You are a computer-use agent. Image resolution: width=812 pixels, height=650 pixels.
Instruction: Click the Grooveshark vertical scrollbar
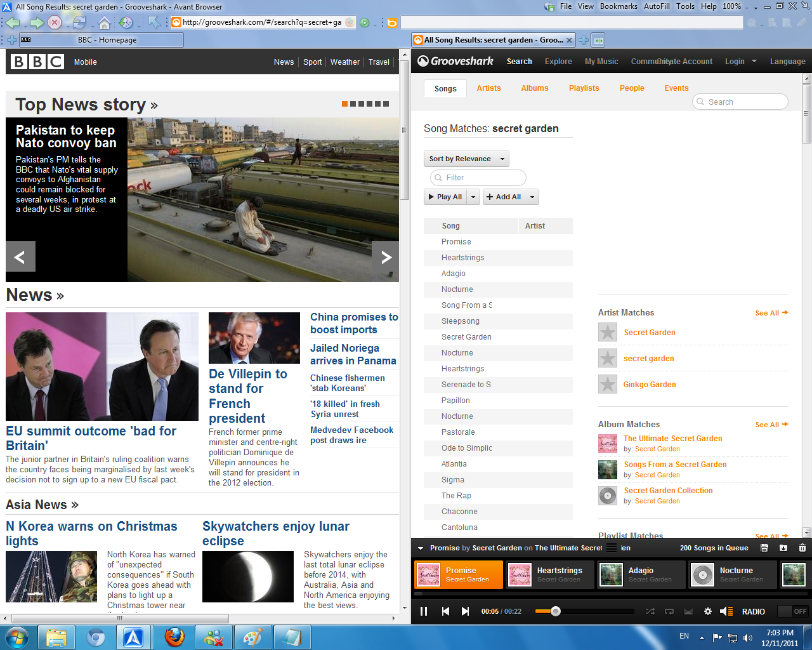pos(807,114)
